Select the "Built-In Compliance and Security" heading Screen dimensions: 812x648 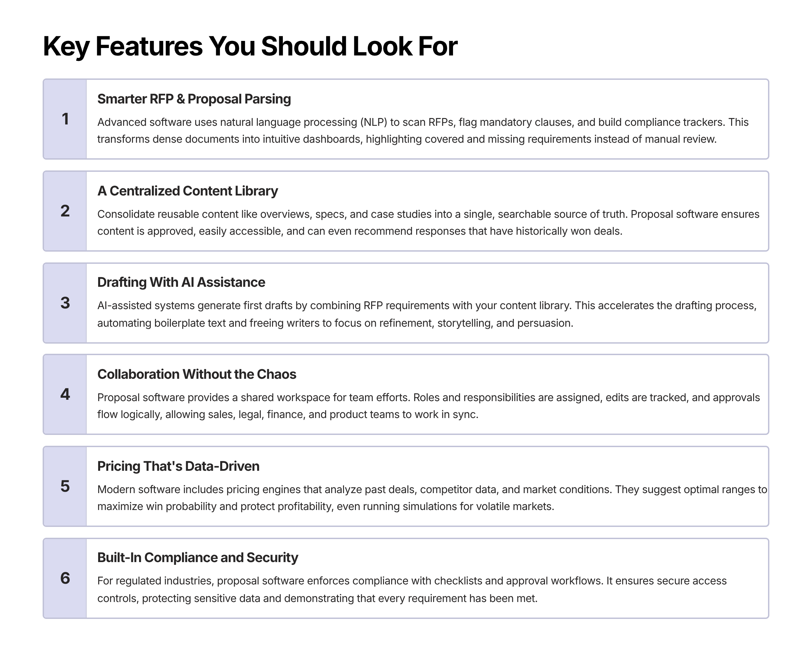point(197,558)
